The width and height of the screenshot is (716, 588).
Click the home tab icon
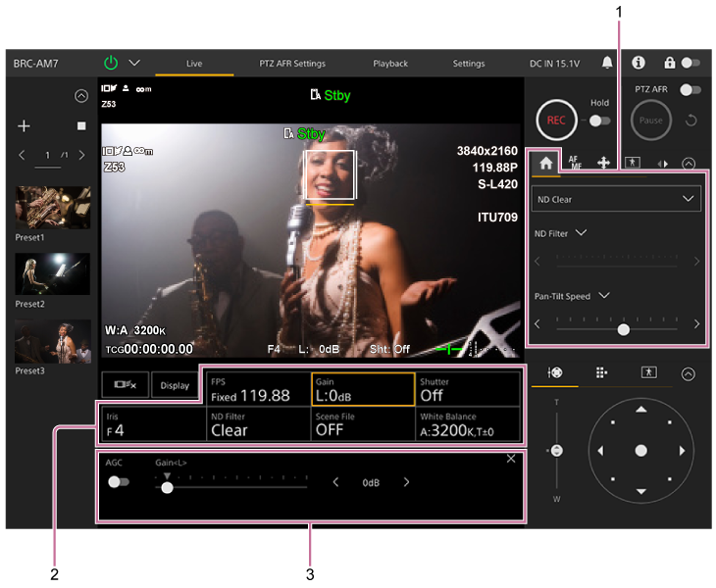click(x=545, y=163)
